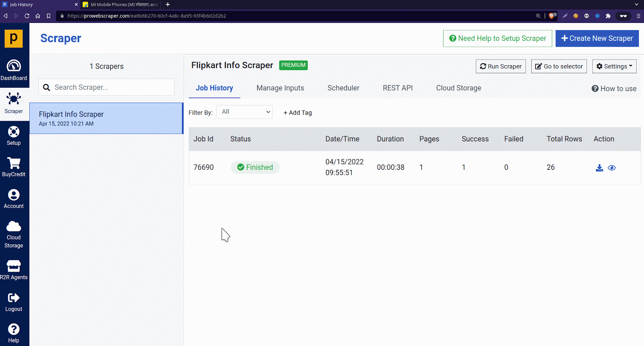Expand the Settings dropdown button
This screenshot has width=644, height=346.
[x=614, y=66]
